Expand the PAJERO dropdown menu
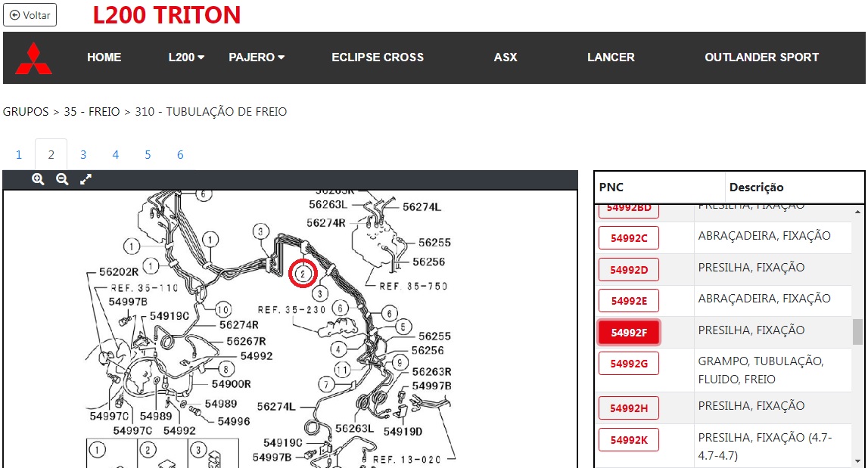 point(257,57)
